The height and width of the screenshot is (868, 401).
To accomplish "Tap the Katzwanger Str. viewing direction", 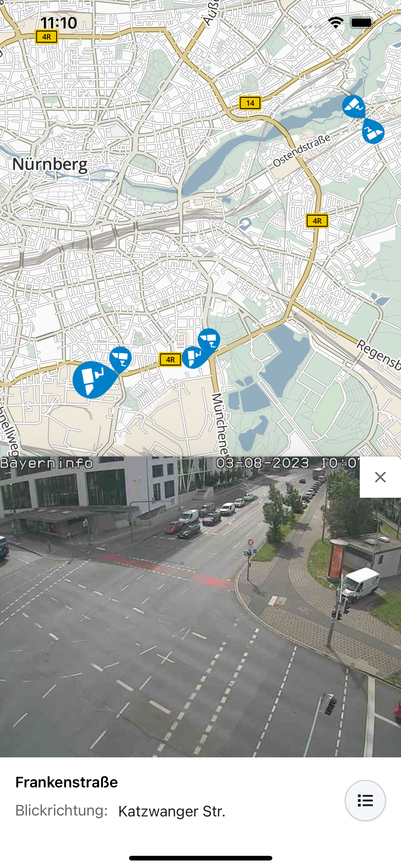I will 172,811.
